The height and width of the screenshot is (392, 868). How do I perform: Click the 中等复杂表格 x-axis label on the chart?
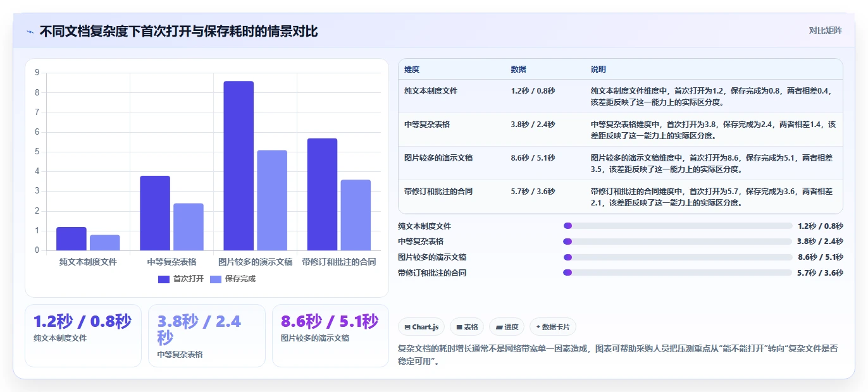[x=171, y=262]
